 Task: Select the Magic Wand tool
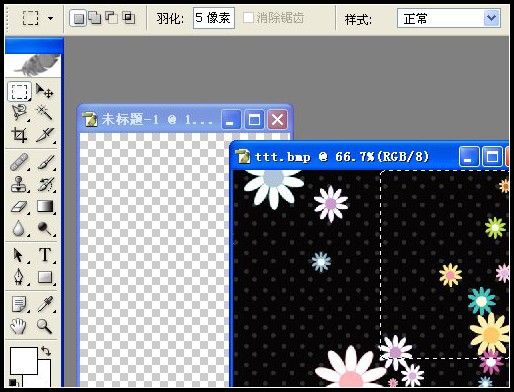45,112
